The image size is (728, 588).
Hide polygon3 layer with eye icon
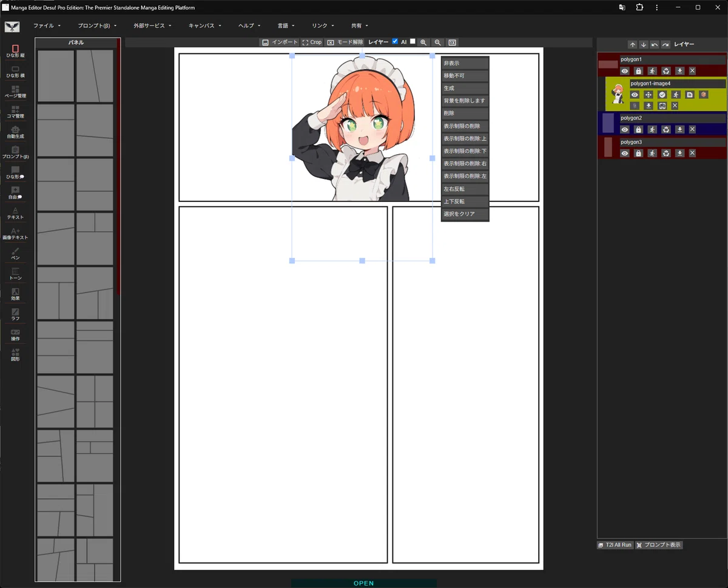click(625, 154)
